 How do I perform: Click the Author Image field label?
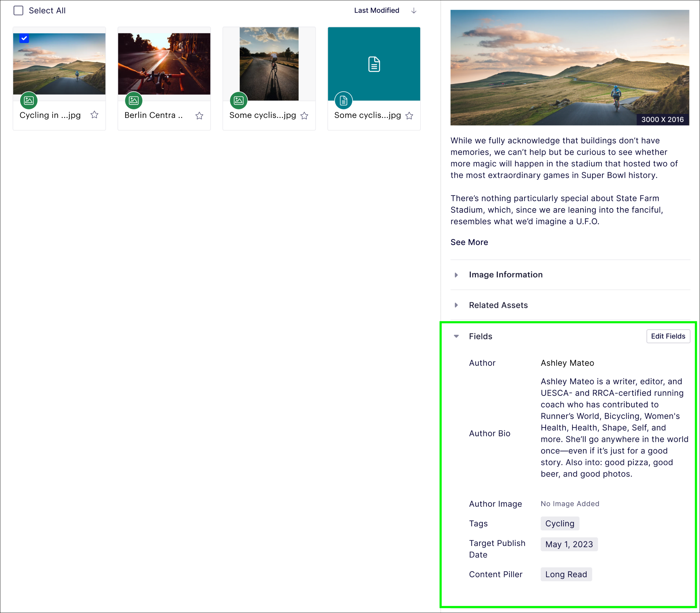pyautogui.click(x=495, y=504)
